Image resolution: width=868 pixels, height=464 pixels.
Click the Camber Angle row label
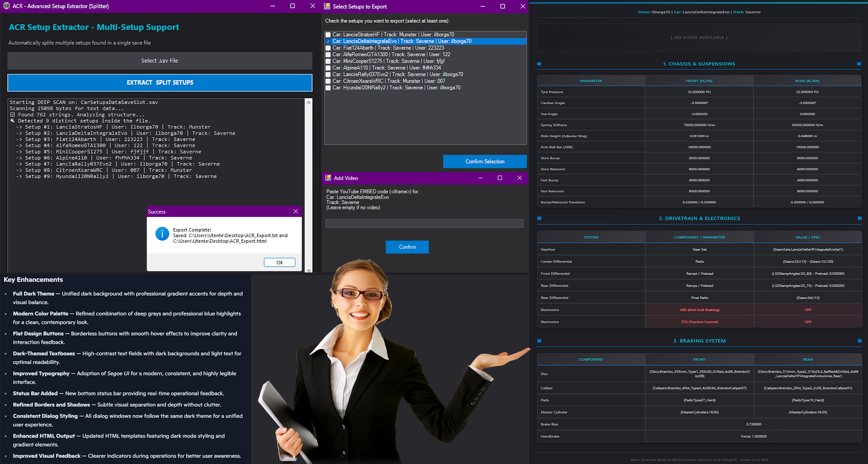pos(552,103)
